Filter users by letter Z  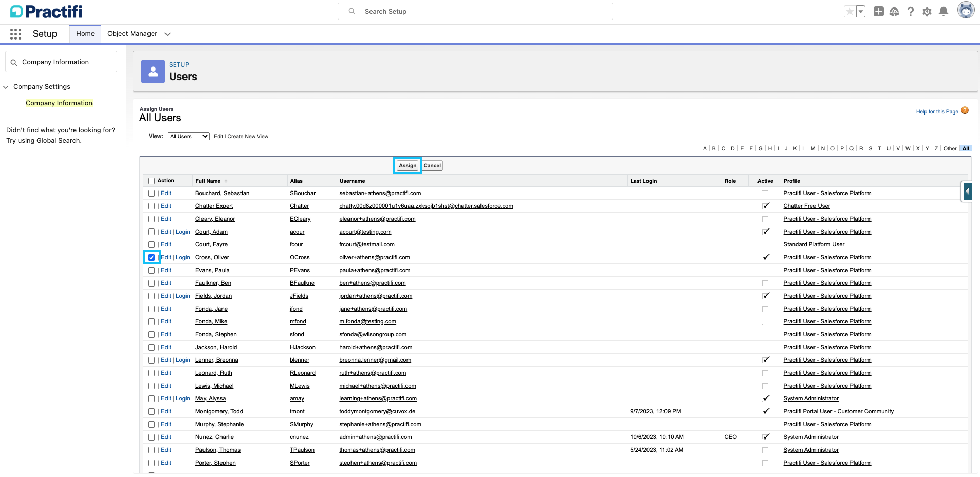pyautogui.click(x=936, y=148)
